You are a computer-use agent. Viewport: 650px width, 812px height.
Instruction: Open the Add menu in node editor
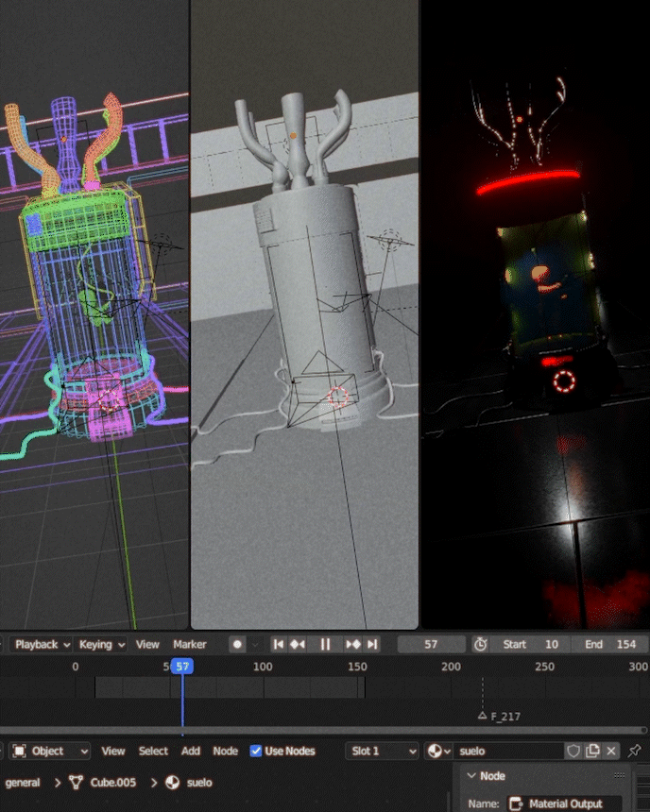pos(191,752)
